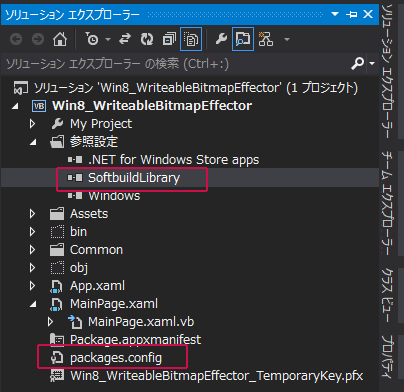404x392 pixels.
Task: Click the Solution Explorer search field
Action: point(177,63)
